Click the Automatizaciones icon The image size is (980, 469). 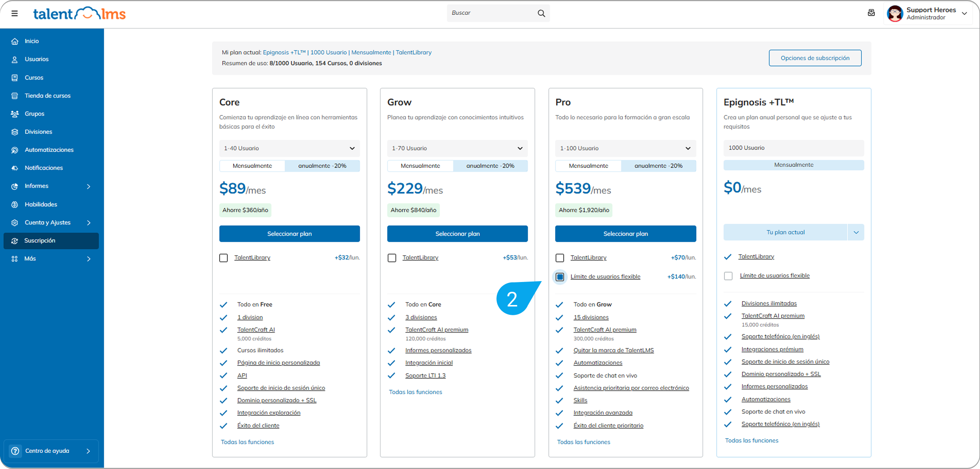15,150
